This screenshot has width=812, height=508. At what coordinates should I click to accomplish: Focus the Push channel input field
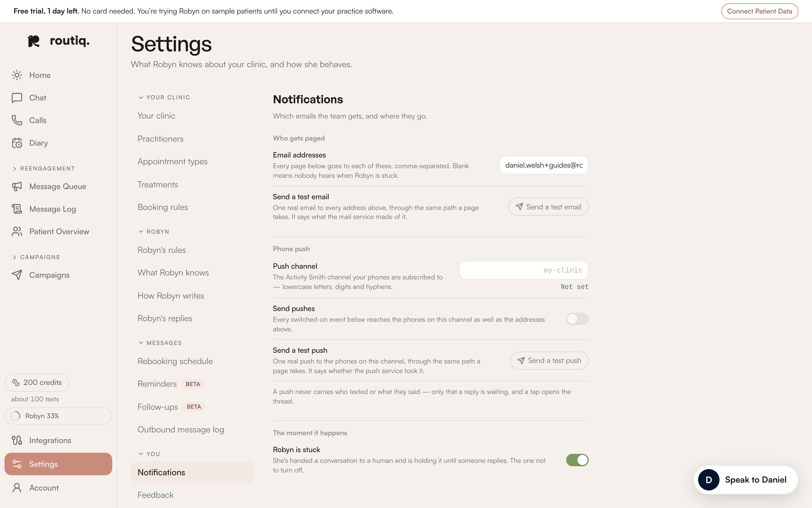[x=524, y=270]
